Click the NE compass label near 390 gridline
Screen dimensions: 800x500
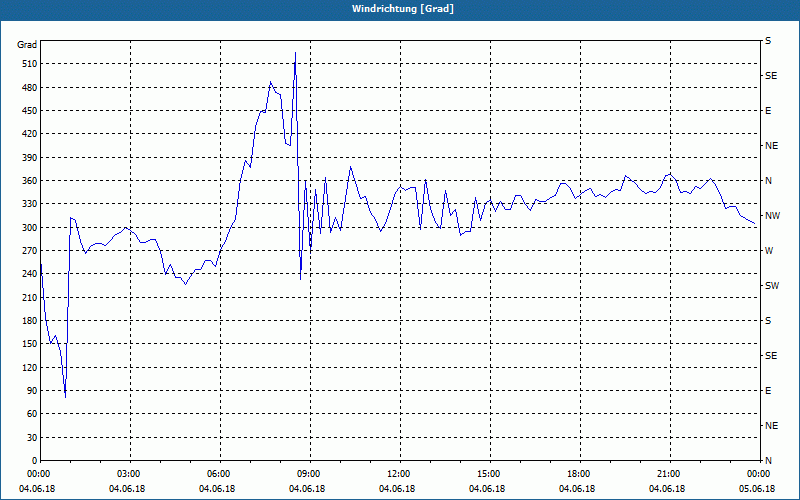pos(772,146)
